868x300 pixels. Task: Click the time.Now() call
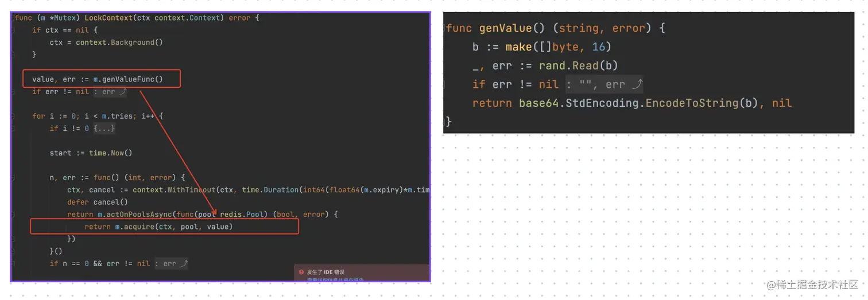111,153
